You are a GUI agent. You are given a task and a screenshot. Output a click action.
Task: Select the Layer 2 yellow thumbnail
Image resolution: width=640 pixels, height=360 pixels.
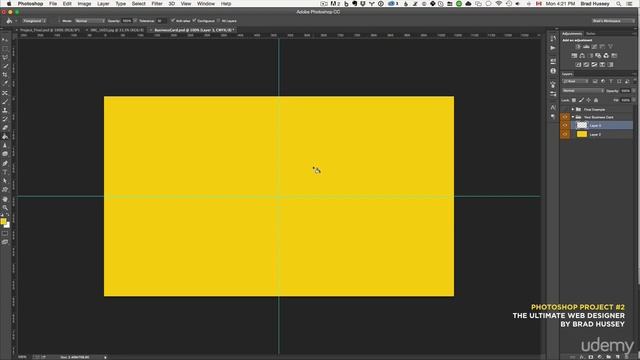click(x=582, y=134)
